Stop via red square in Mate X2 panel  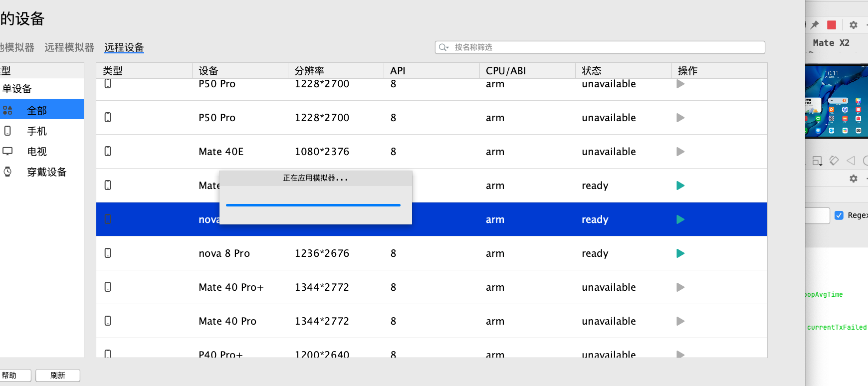(832, 25)
